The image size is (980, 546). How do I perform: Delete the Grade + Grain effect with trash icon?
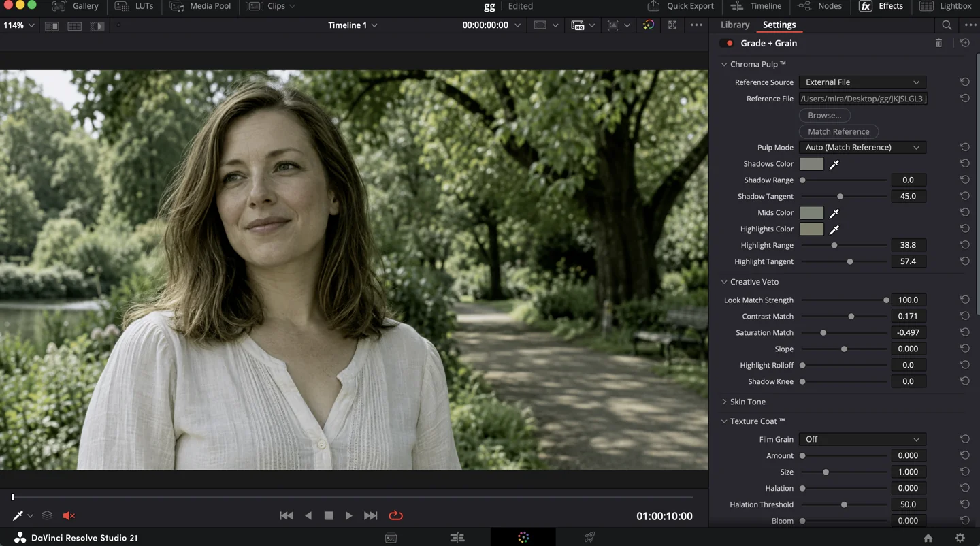939,43
